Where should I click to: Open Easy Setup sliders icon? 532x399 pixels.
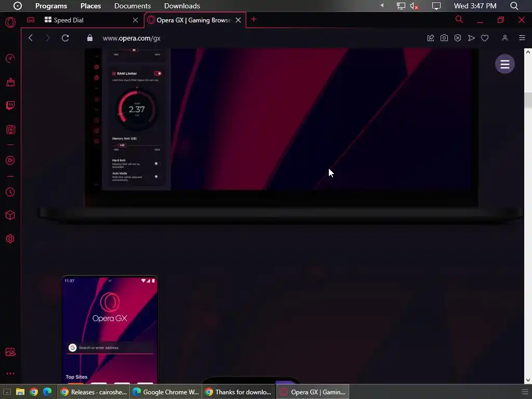522,38
